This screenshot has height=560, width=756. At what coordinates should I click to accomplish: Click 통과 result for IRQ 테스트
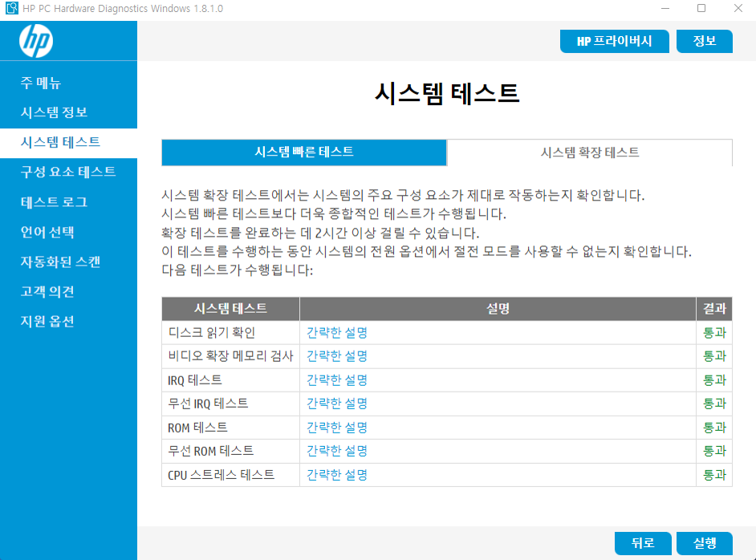coord(714,380)
